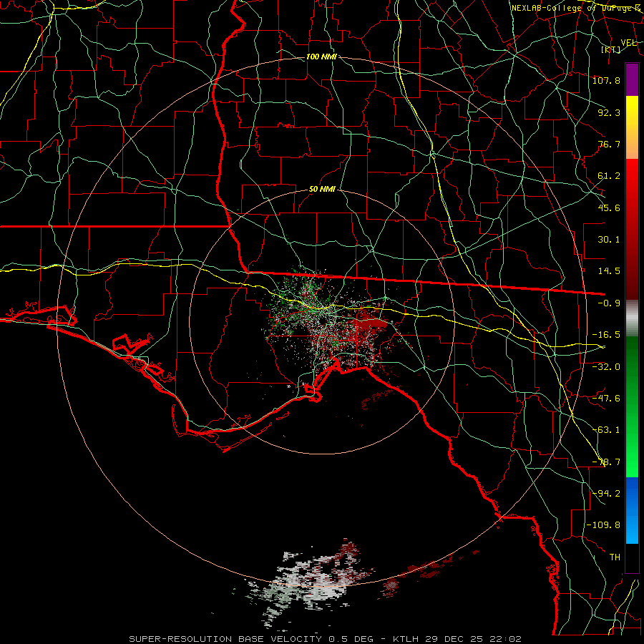Image resolution: width=644 pixels, height=644 pixels.
Task: Click the -94.2 velocity scale value
Action: pyautogui.click(x=606, y=494)
